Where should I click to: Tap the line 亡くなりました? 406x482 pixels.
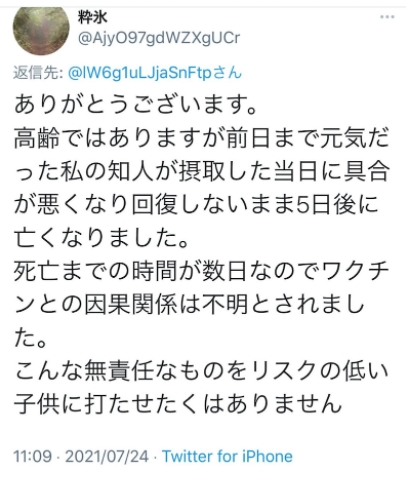tap(101, 238)
